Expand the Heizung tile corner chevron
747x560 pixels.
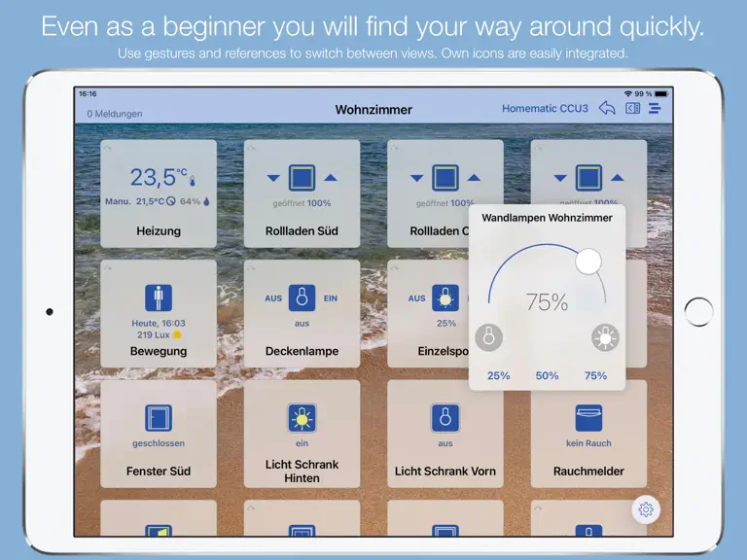(108, 148)
